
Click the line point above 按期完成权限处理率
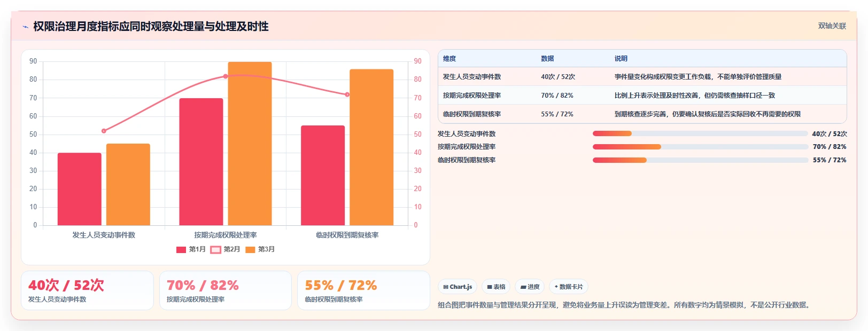coord(226,76)
